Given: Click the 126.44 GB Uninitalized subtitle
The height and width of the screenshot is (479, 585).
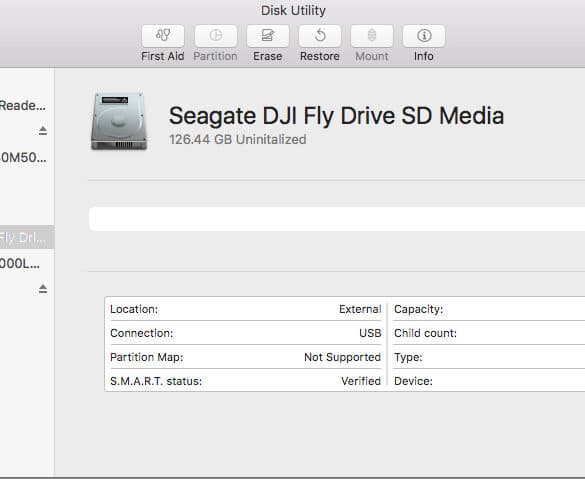Looking at the screenshot, I should 238,140.
